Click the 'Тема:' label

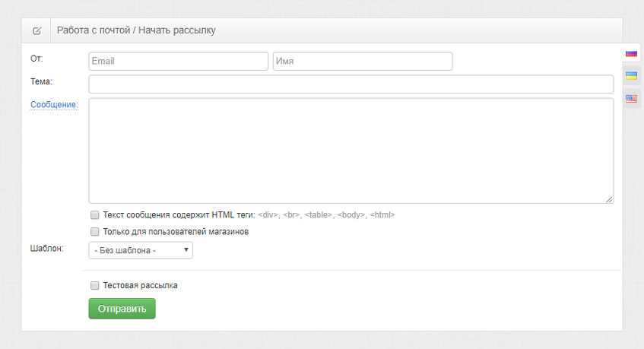click(x=41, y=81)
